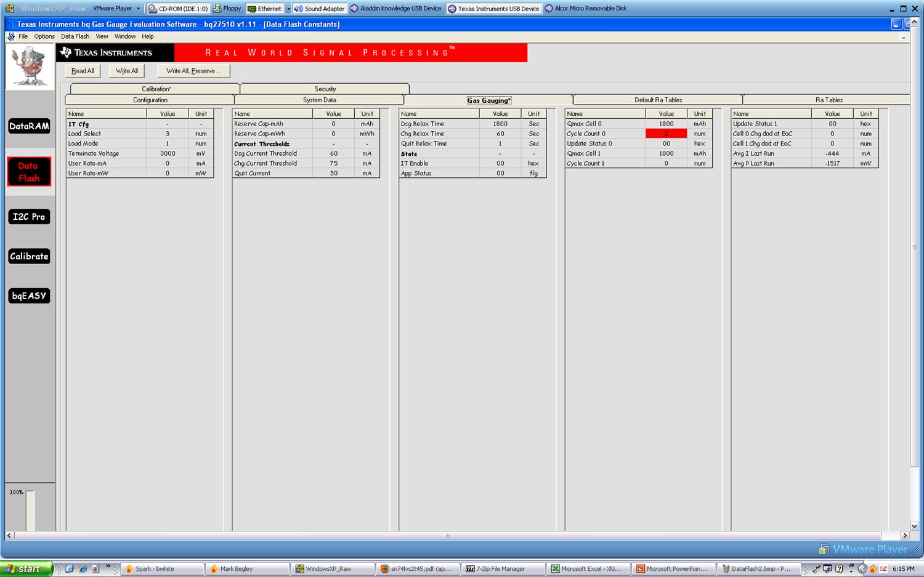This screenshot has height=577, width=924.
Task: Click the 100% progress bar indicator
Action: pos(30,510)
